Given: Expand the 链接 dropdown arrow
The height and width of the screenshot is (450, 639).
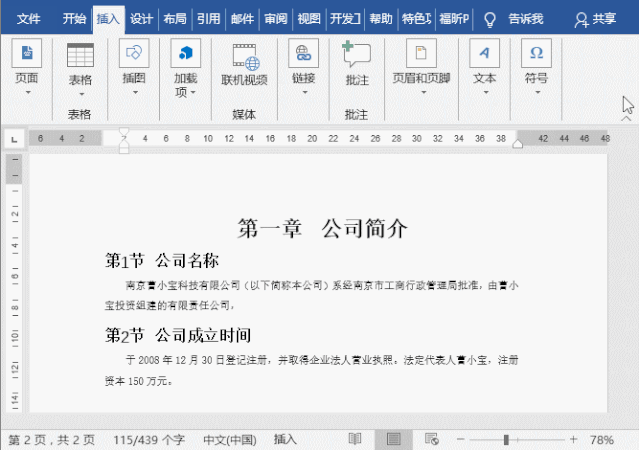Looking at the screenshot, I should pyautogui.click(x=305, y=93).
